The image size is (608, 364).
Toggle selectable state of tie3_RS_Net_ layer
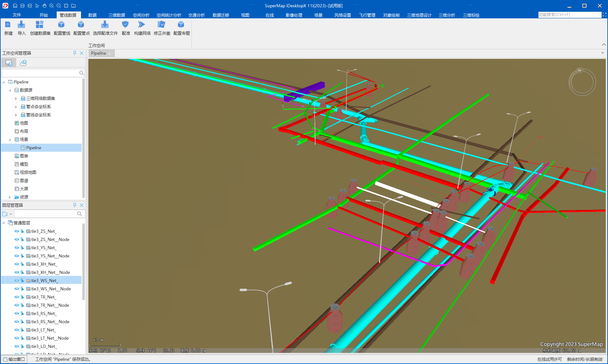coord(22,313)
